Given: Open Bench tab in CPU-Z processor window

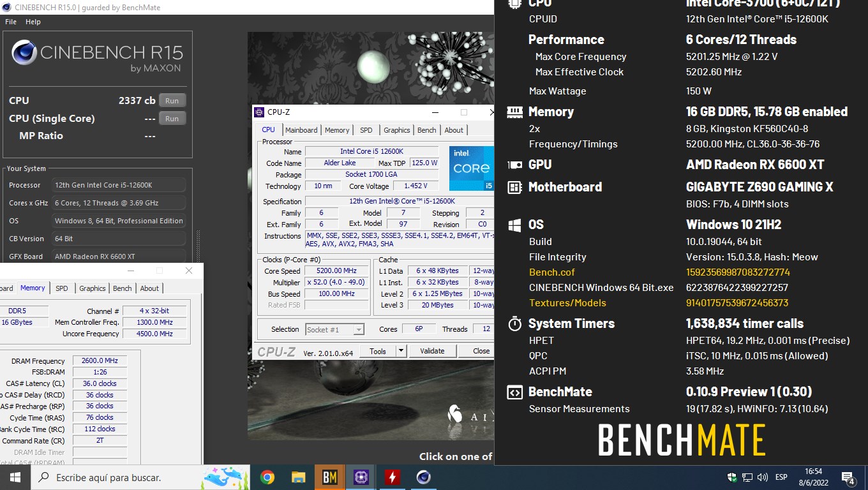Looking at the screenshot, I should coord(427,130).
